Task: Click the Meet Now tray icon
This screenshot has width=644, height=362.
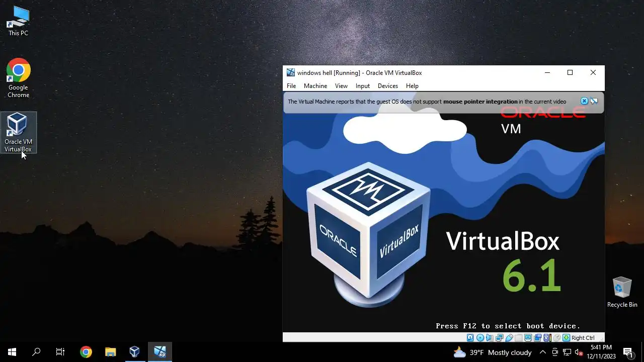Action: click(x=555, y=352)
